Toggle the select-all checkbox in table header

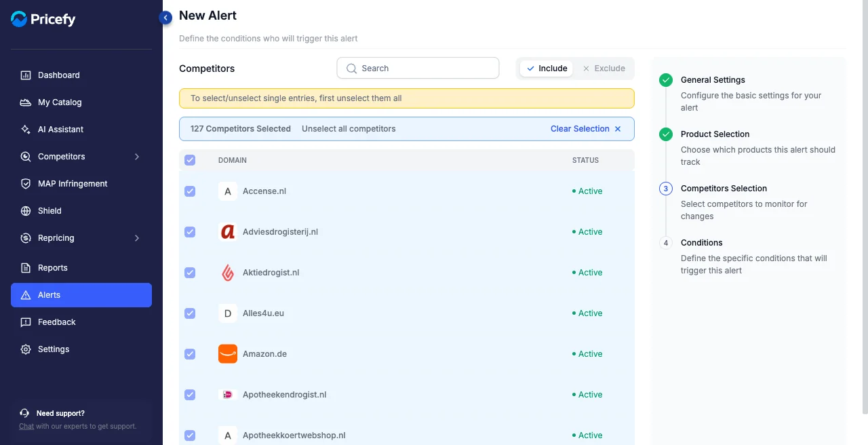click(x=190, y=160)
